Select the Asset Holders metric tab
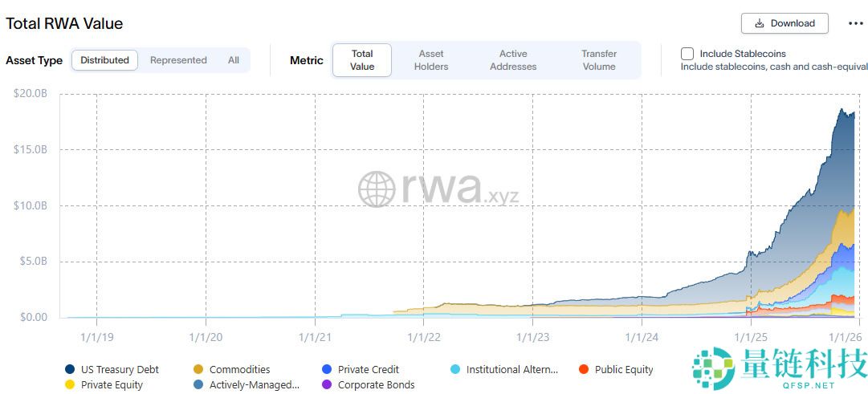 pyautogui.click(x=431, y=60)
